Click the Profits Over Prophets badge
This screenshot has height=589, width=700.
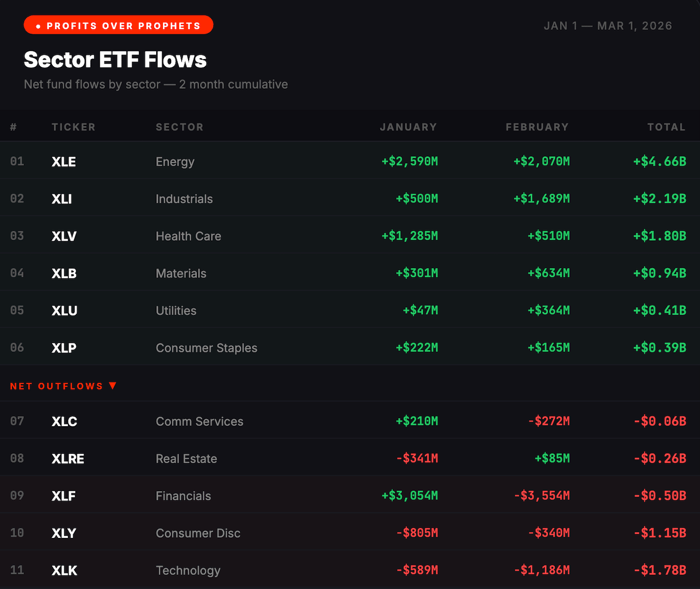[119, 25]
